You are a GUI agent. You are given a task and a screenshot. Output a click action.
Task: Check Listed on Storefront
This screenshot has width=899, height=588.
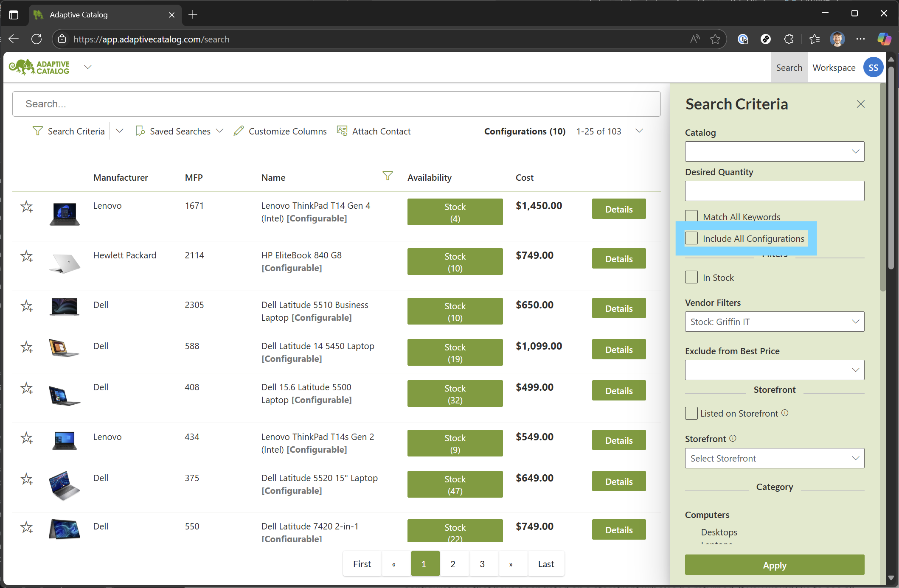[x=691, y=413]
